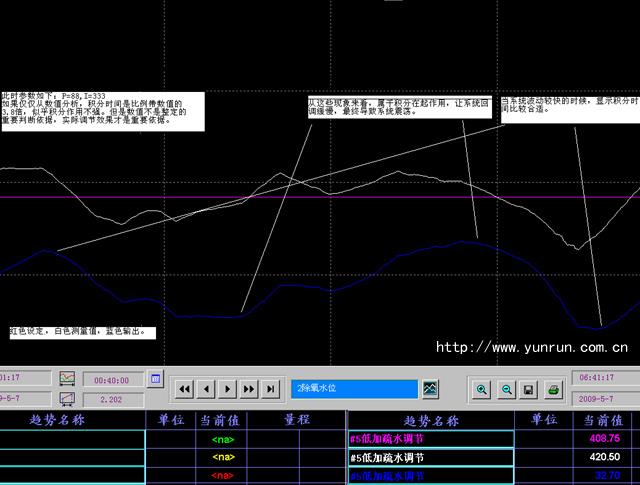The height and width of the screenshot is (485, 640).
Task: Click the fast-forward trend button
Action: point(250,389)
